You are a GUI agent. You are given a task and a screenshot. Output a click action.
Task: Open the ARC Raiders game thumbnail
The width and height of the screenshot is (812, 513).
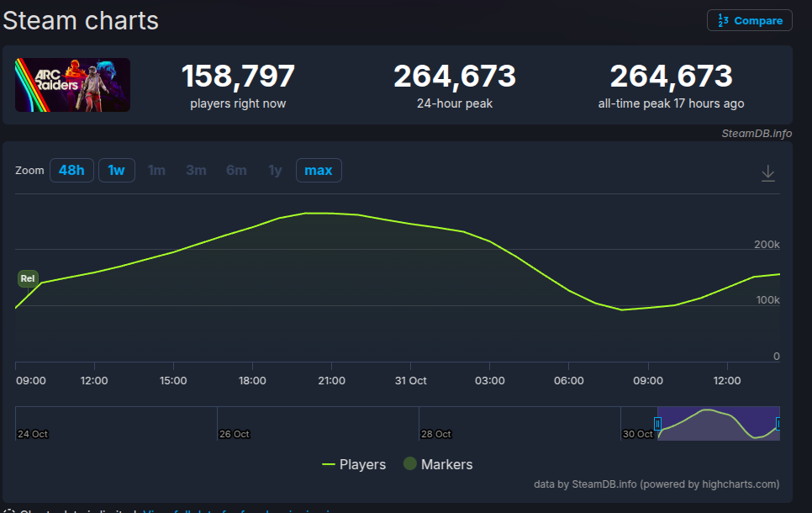click(x=72, y=85)
